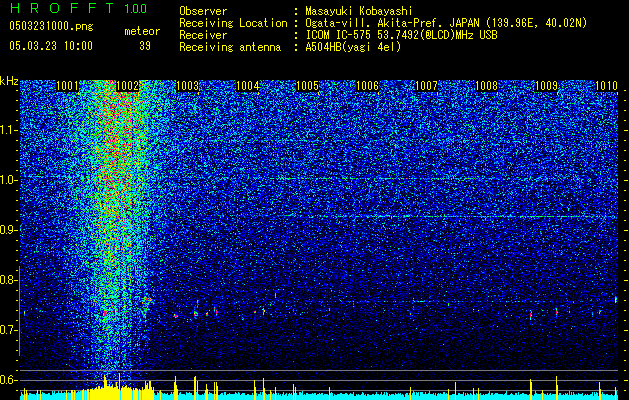The image size is (629, 400).
Task: Click the date 05.03.23 10:00
Action: click(x=51, y=46)
